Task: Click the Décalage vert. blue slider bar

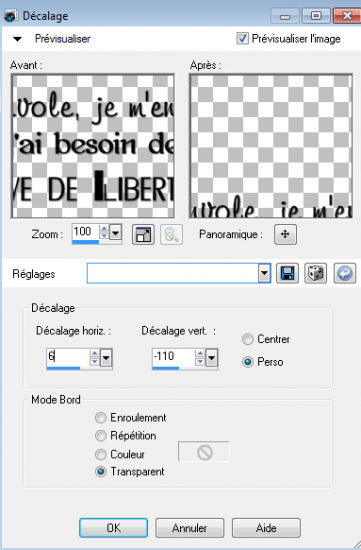Action: click(166, 368)
